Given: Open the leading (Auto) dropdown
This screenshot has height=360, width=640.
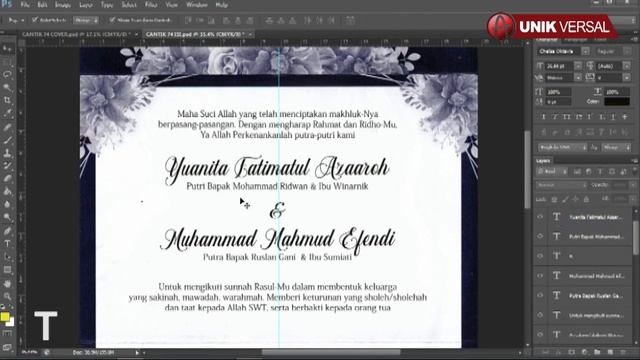Looking at the screenshot, I should [627, 66].
